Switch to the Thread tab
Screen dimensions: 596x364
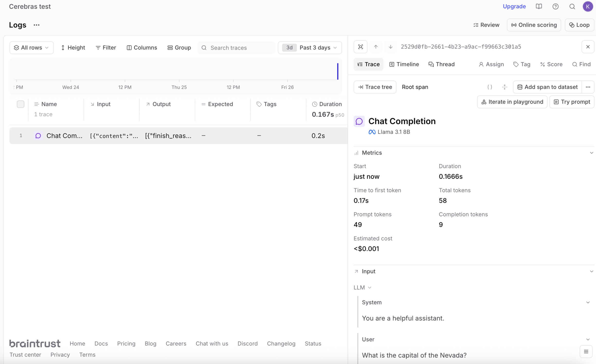(441, 64)
